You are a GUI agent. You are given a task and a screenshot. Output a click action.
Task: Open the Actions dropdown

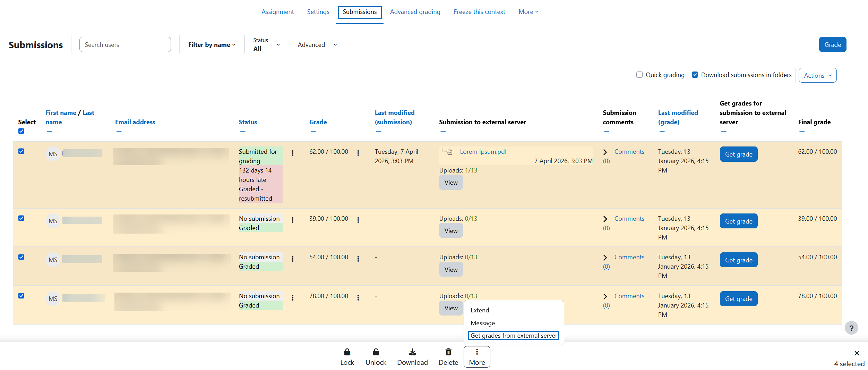point(817,75)
